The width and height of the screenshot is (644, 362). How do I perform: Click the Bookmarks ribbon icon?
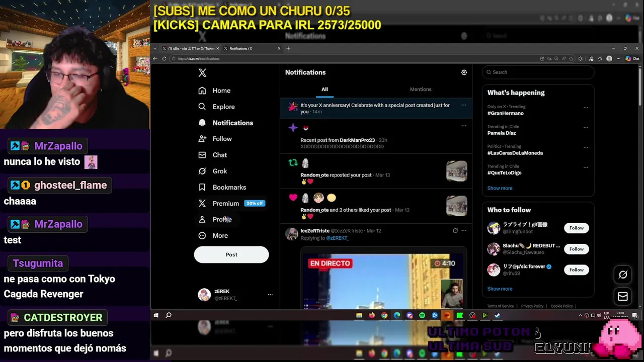point(202,187)
